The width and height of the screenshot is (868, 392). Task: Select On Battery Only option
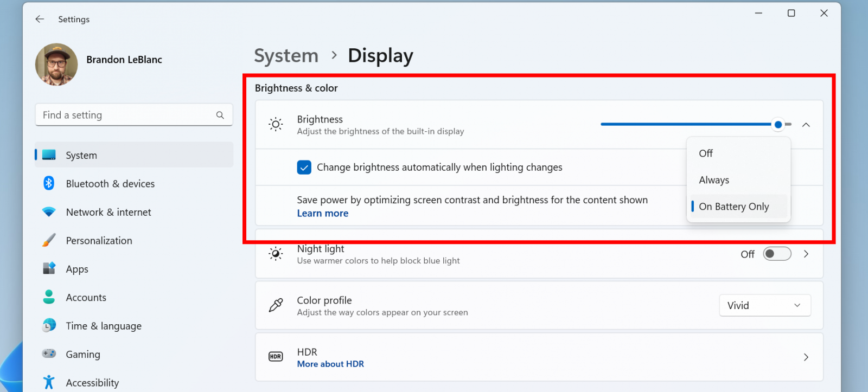coord(738,207)
